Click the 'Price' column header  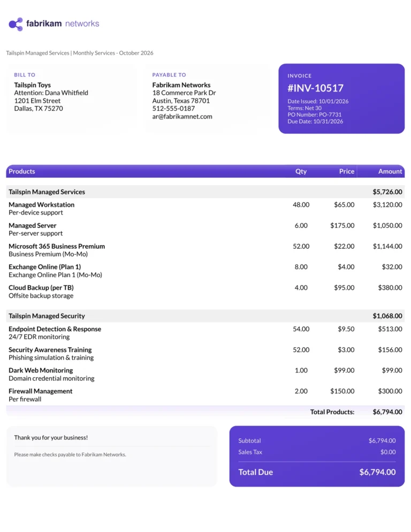tap(347, 171)
